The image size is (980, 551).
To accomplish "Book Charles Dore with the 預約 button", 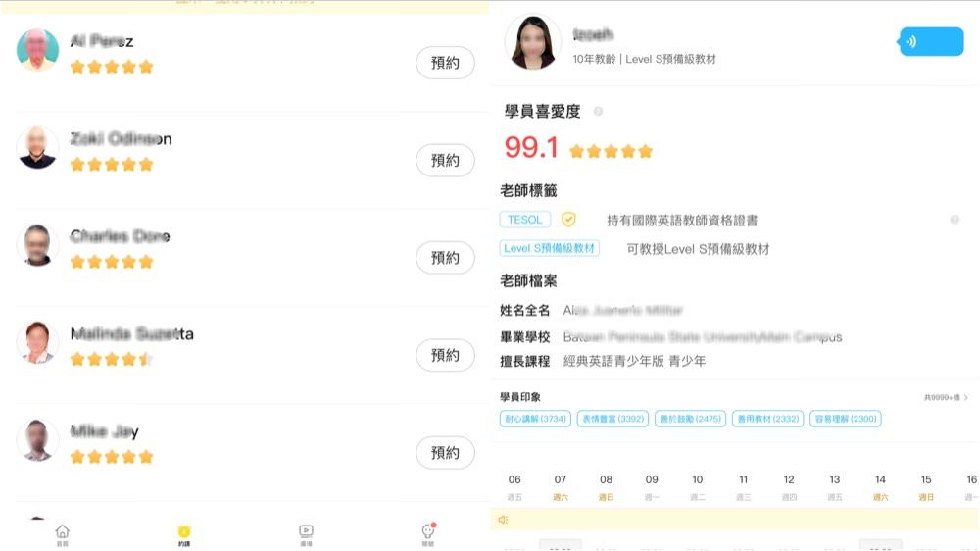I will (x=445, y=258).
